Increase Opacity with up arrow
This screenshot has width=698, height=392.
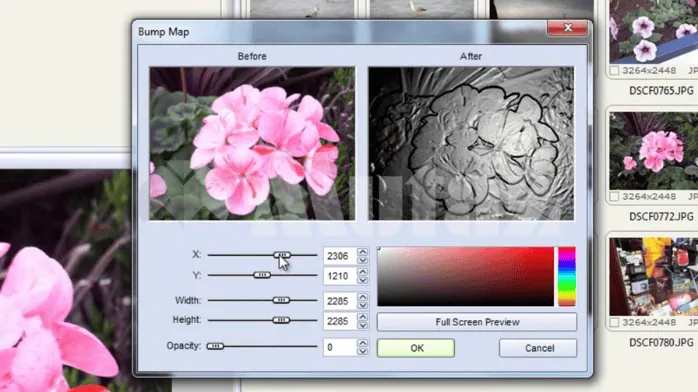point(362,343)
